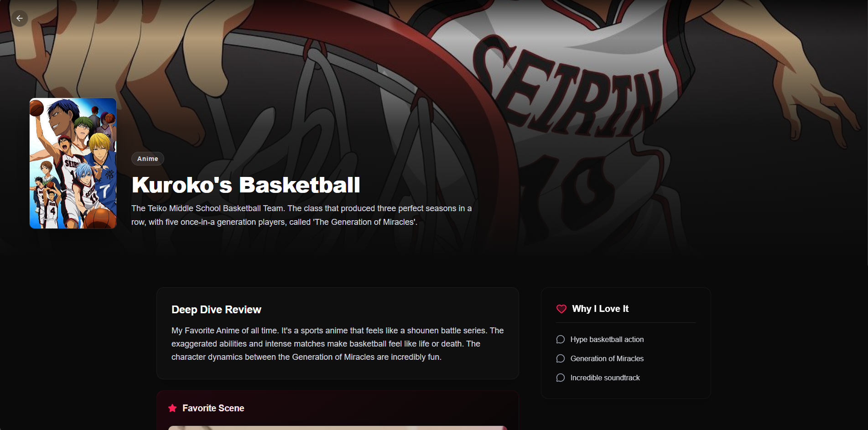
Task: Open the Kuroko's Basketball poster thumbnail
Action: [73, 163]
